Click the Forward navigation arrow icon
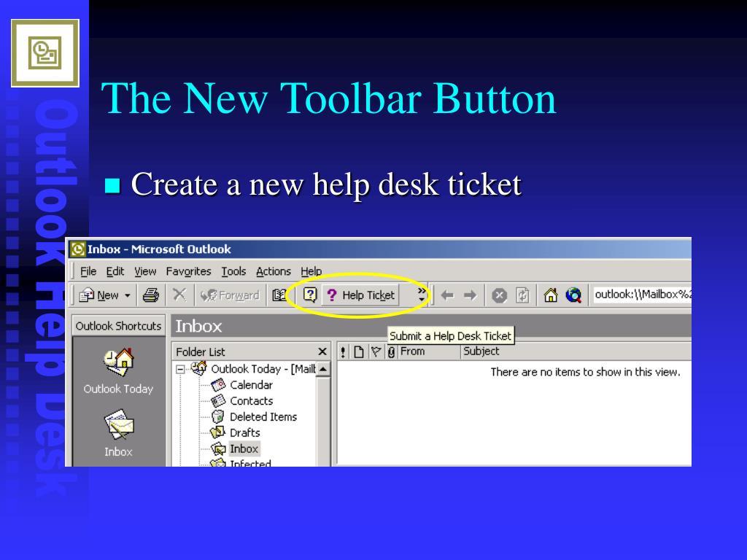Image resolution: width=747 pixels, height=560 pixels. [x=471, y=296]
